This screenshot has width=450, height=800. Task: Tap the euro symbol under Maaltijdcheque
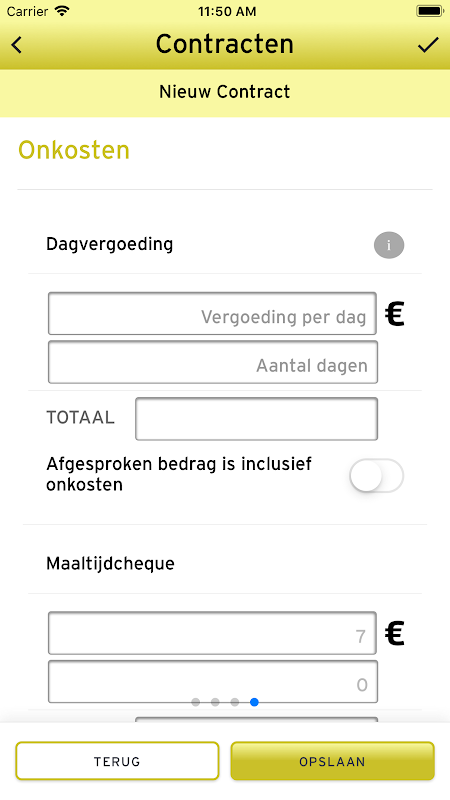394,634
